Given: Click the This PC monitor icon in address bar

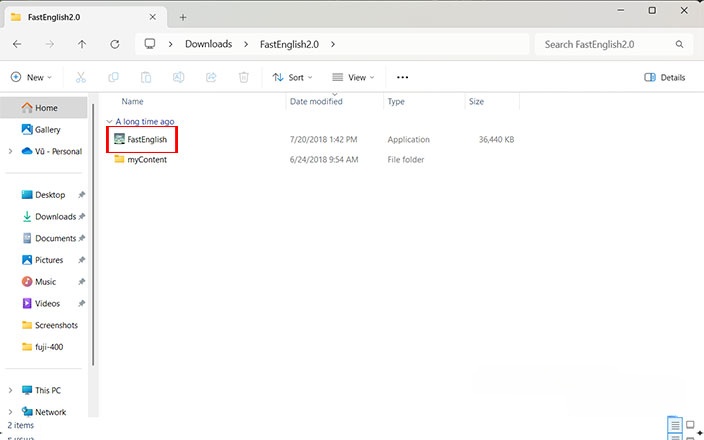Looking at the screenshot, I should coord(150,44).
